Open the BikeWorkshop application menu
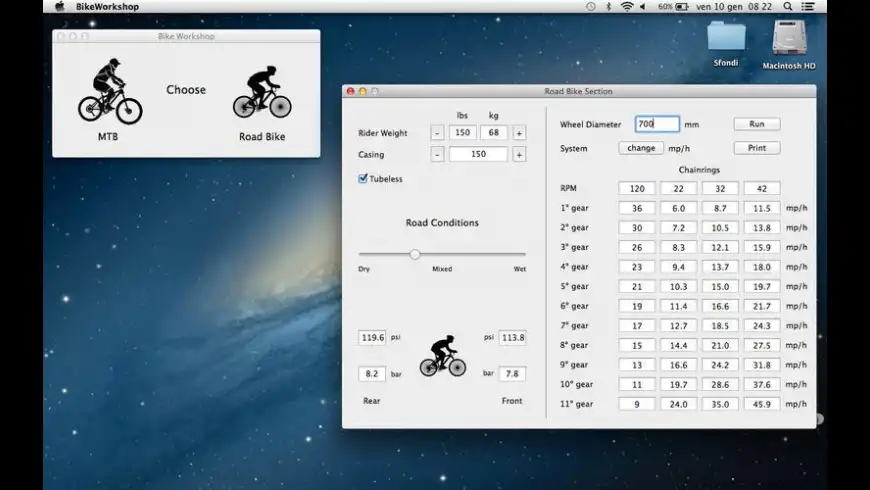870x490 pixels. pyautogui.click(x=108, y=6)
